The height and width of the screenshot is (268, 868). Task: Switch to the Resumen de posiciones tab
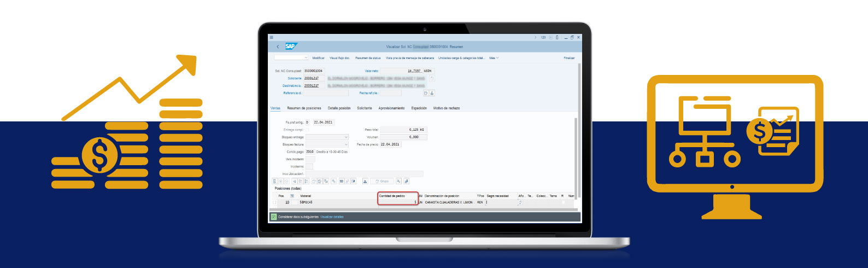[x=304, y=108]
